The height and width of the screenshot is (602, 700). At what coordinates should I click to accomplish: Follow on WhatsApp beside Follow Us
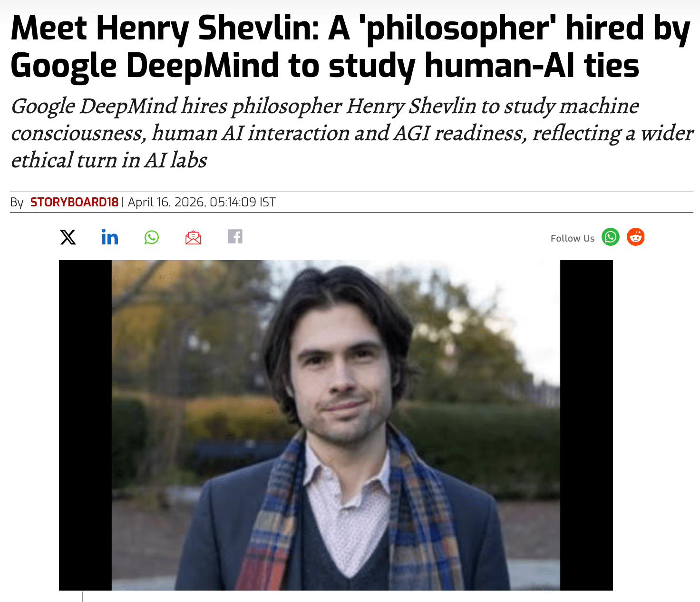pyautogui.click(x=611, y=237)
